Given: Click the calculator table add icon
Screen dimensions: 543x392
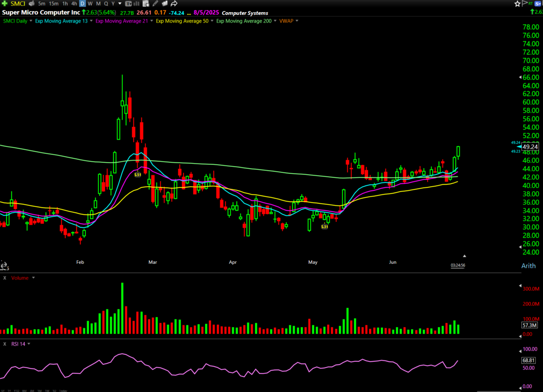Looking at the screenshot, I should tap(146, 3).
